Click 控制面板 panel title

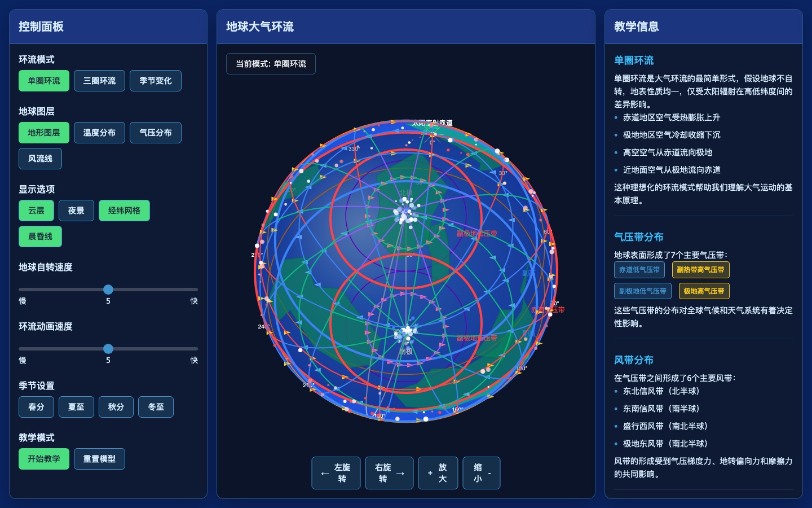(41, 27)
